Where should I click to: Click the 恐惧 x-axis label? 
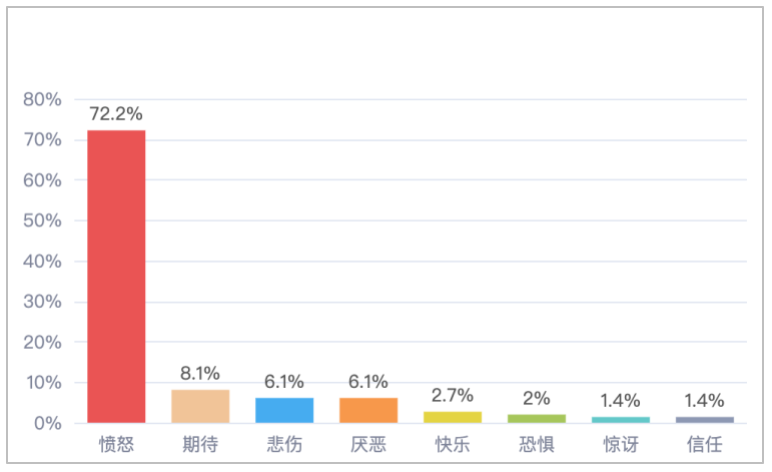[x=536, y=444]
